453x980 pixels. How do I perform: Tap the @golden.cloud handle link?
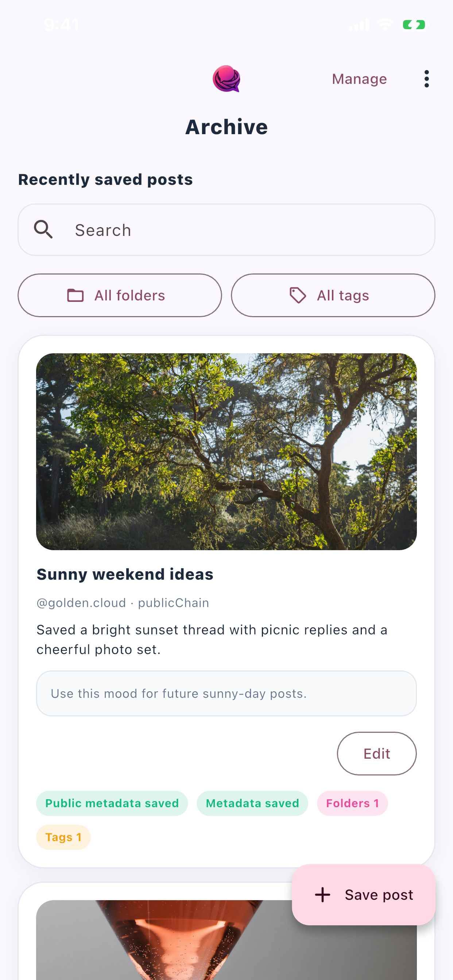(81, 603)
